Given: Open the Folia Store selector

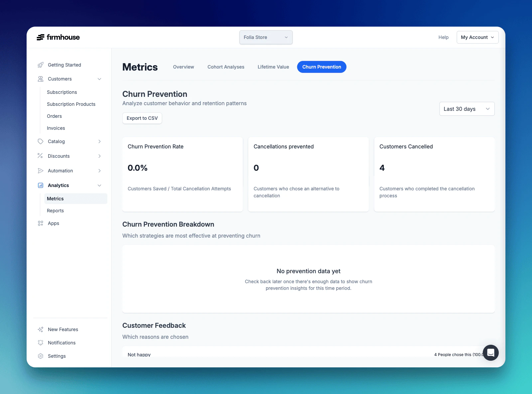Looking at the screenshot, I should click(265, 37).
